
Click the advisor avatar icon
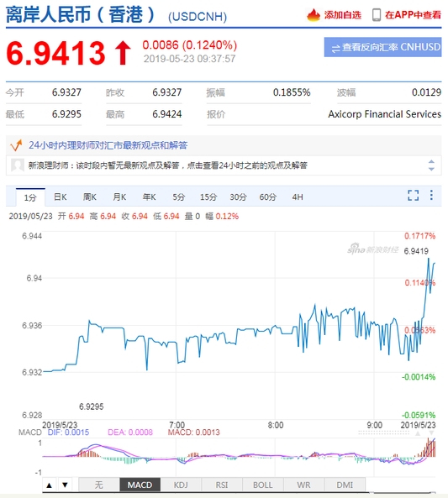[x=17, y=165]
